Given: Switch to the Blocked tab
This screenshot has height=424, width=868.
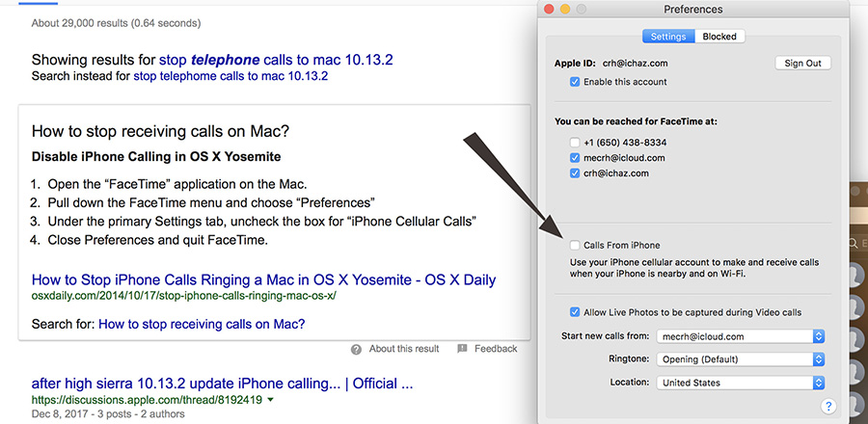Looking at the screenshot, I should (x=719, y=37).
